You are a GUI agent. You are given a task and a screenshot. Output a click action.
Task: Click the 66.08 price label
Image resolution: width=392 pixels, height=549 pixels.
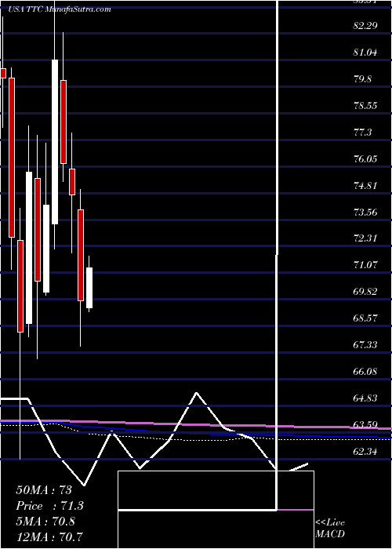point(365,371)
